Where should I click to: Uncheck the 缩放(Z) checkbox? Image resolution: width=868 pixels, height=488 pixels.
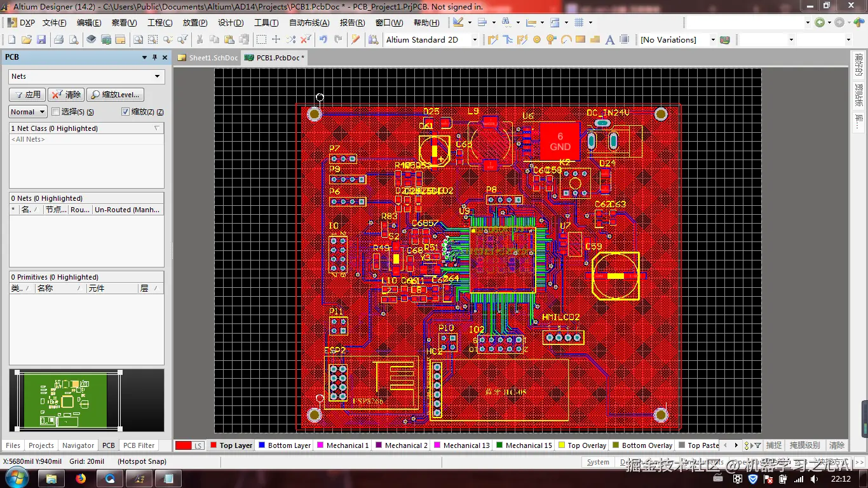click(125, 112)
